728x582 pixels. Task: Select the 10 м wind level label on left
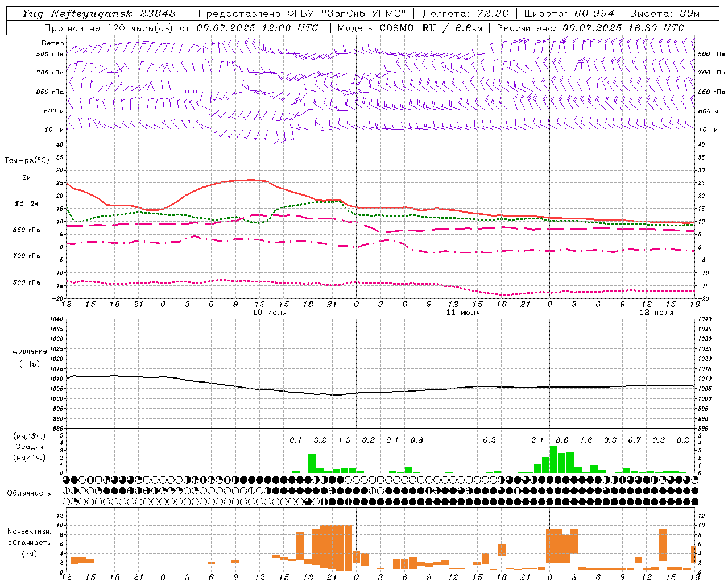[x=55, y=130]
